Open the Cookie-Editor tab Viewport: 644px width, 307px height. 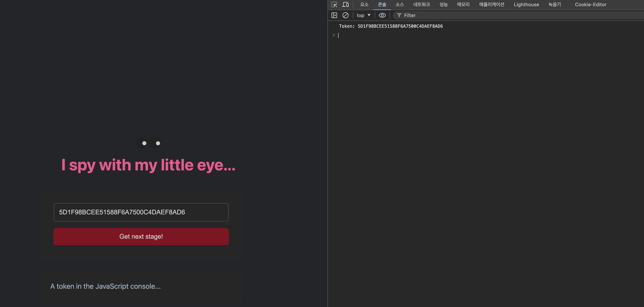click(x=591, y=4)
